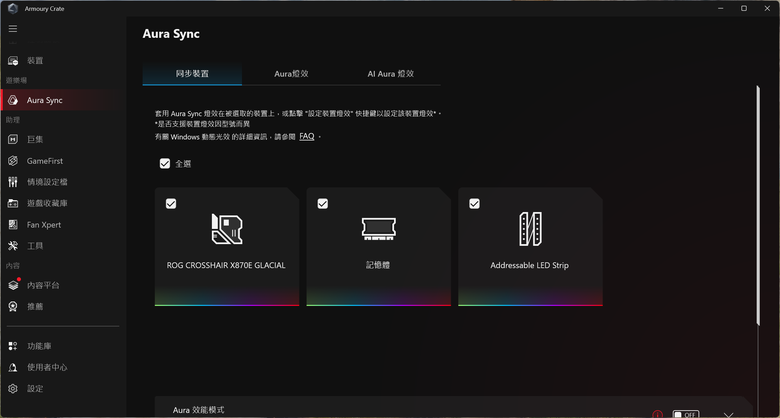Open the 工具 tools icon
Viewport: 780px width, 418px height.
13,246
